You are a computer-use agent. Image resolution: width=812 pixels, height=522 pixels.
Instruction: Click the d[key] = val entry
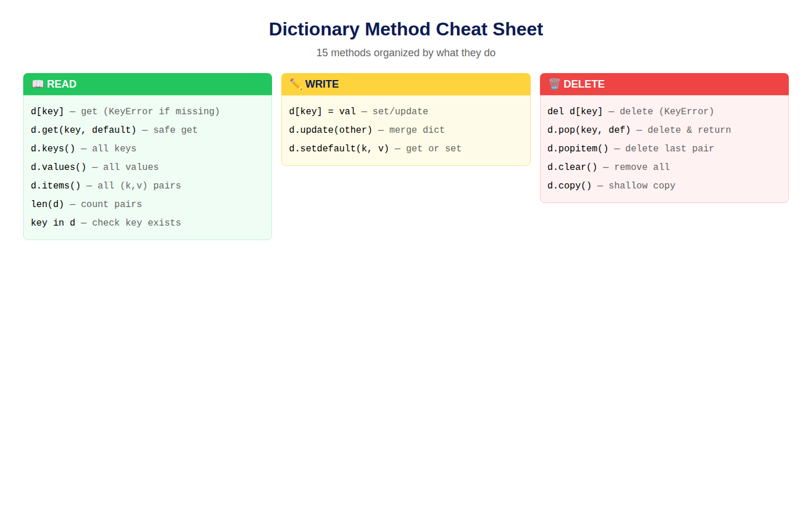(358, 111)
